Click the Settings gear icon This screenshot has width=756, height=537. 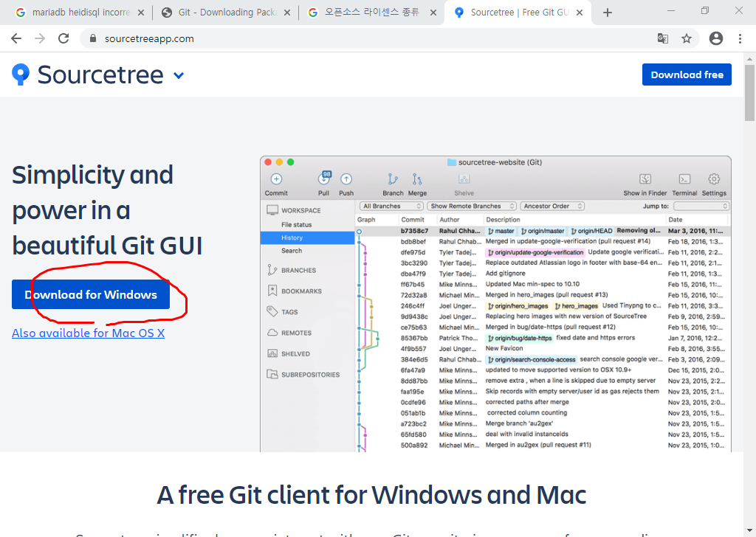(714, 179)
